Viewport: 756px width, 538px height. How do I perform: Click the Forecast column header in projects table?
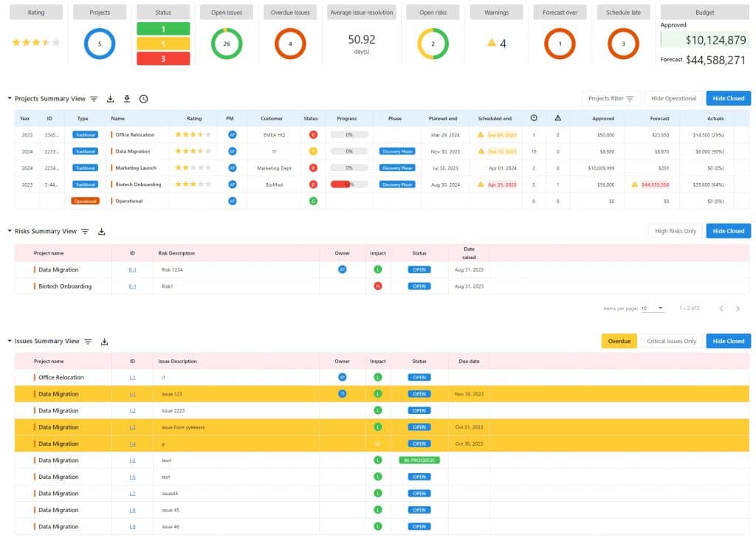point(659,118)
